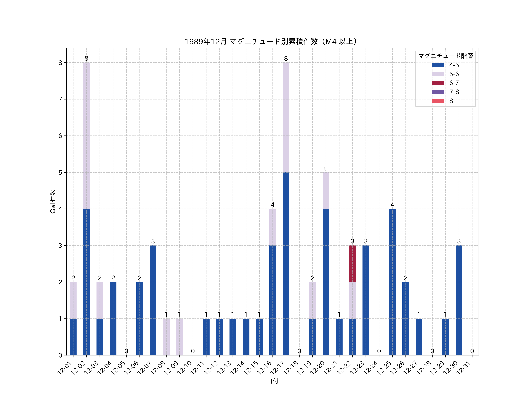Click the 0 label above 12-05
Viewport: 532px width, 399px height.
pos(126,351)
